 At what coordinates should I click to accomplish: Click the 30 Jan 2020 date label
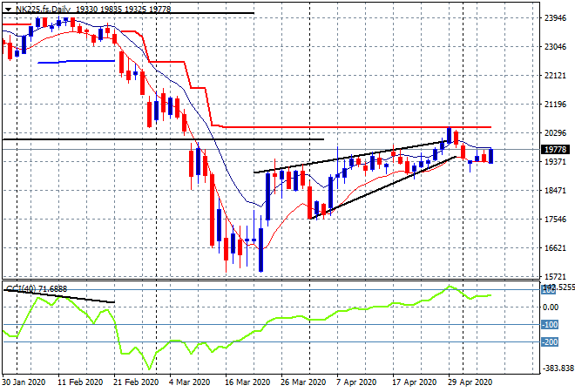pos(24,382)
